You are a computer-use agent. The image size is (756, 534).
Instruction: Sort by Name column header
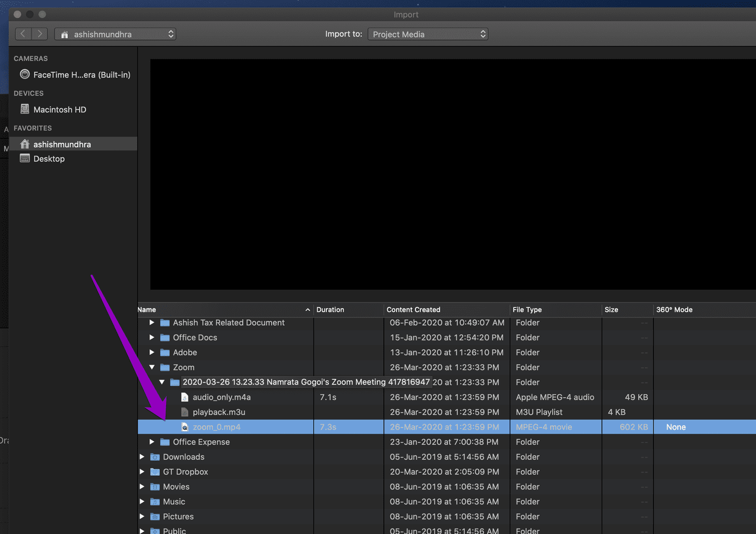(225, 310)
